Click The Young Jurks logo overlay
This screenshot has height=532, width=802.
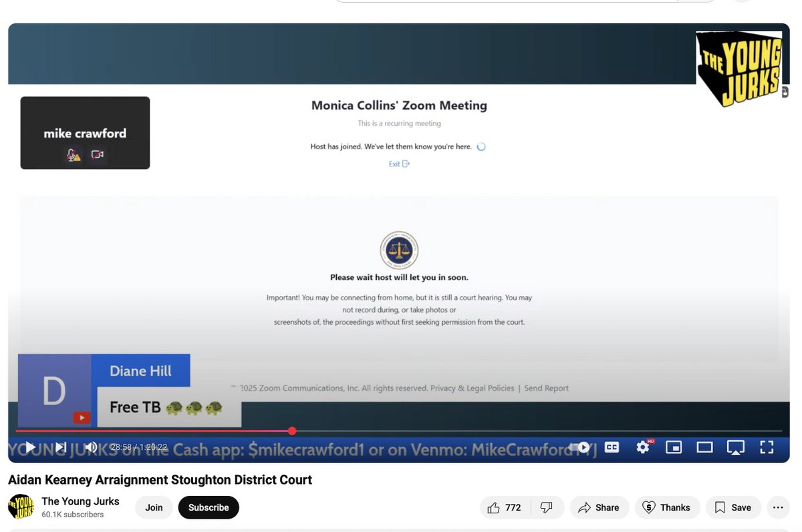(x=739, y=69)
